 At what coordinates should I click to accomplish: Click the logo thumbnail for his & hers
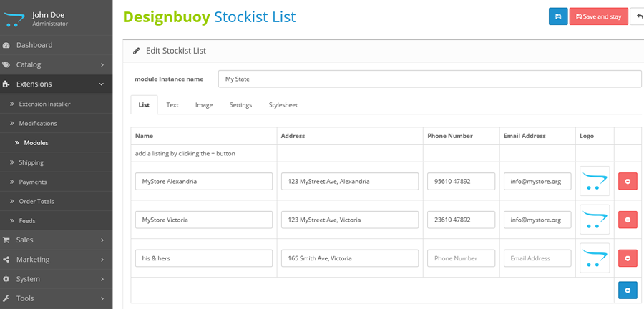[x=594, y=258]
